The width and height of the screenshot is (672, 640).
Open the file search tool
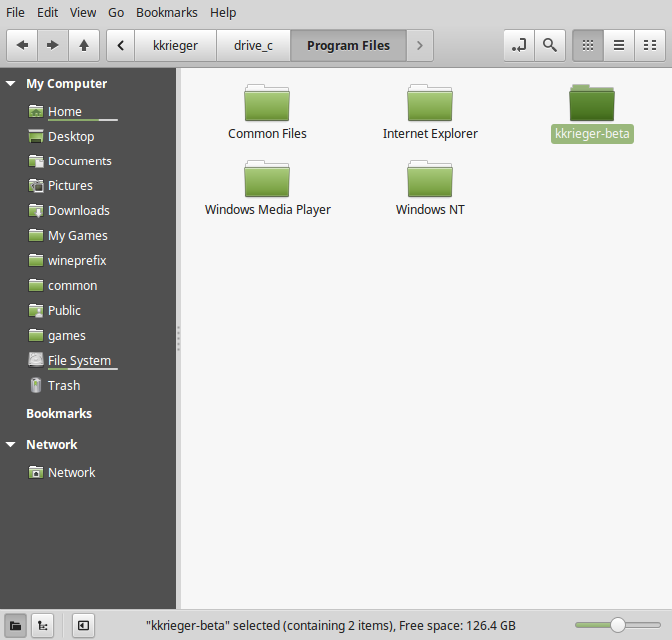tap(550, 45)
